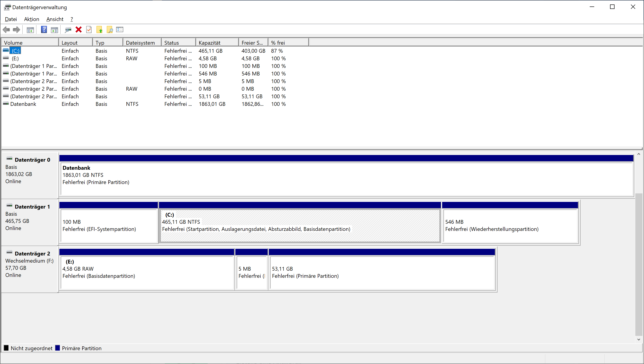This screenshot has width=644, height=364.
Task: Click the drive rescan magnifier toolbar icon
Action: tap(68, 30)
